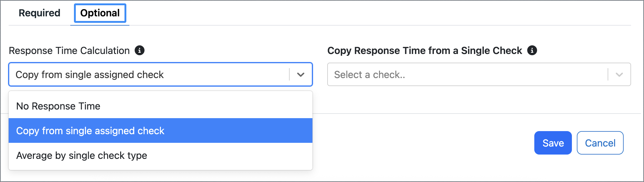Click the selected value in Response Time Calculation box
Image resolution: width=644 pixels, height=182 pixels.
pos(90,75)
